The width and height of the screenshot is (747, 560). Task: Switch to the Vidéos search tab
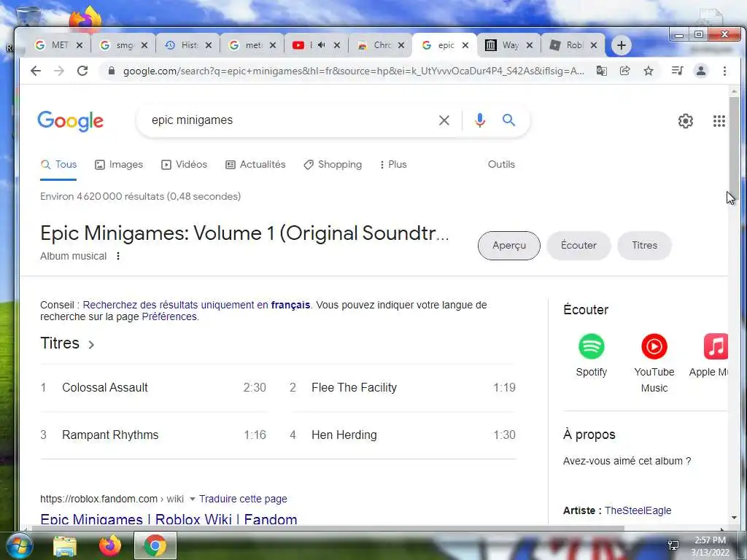click(185, 164)
